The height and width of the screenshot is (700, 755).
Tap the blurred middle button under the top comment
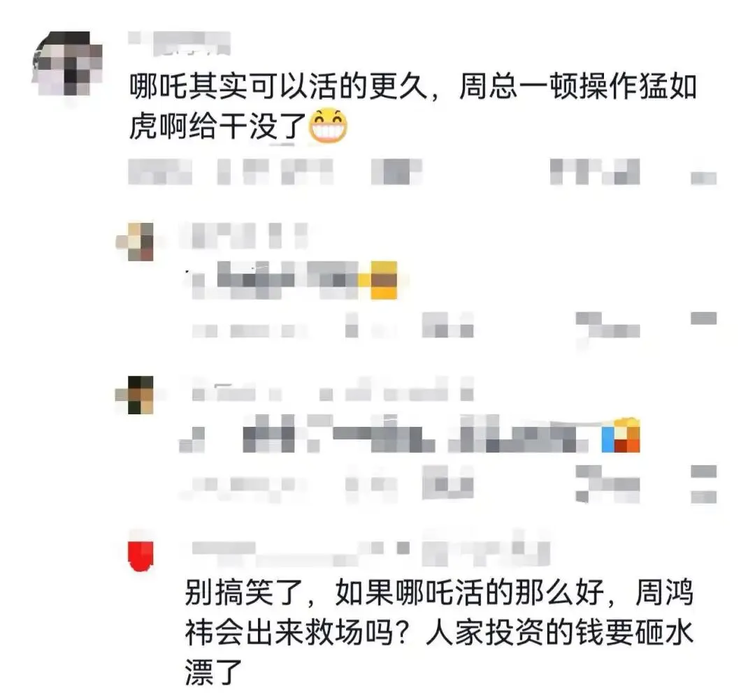click(397, 172)
